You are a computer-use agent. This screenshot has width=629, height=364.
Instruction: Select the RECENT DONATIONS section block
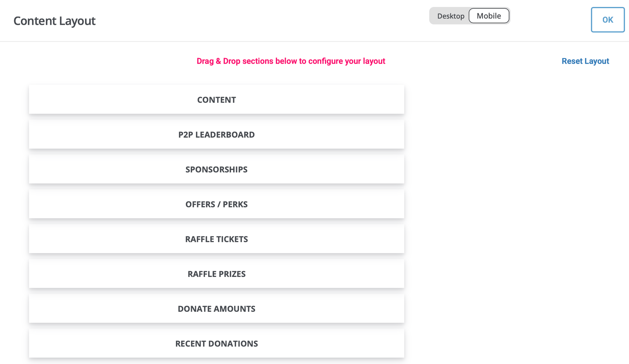coord(217,344)
